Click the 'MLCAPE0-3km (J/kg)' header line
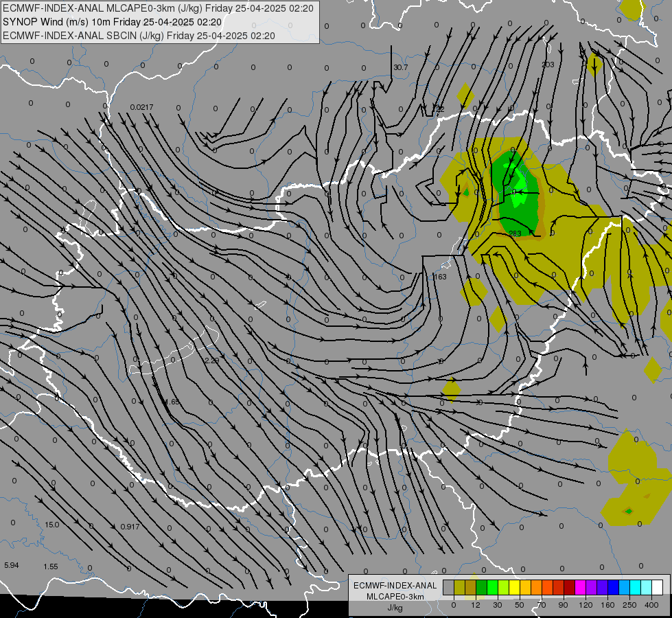This screenshot has width=672, height=618. coord(158,8)
